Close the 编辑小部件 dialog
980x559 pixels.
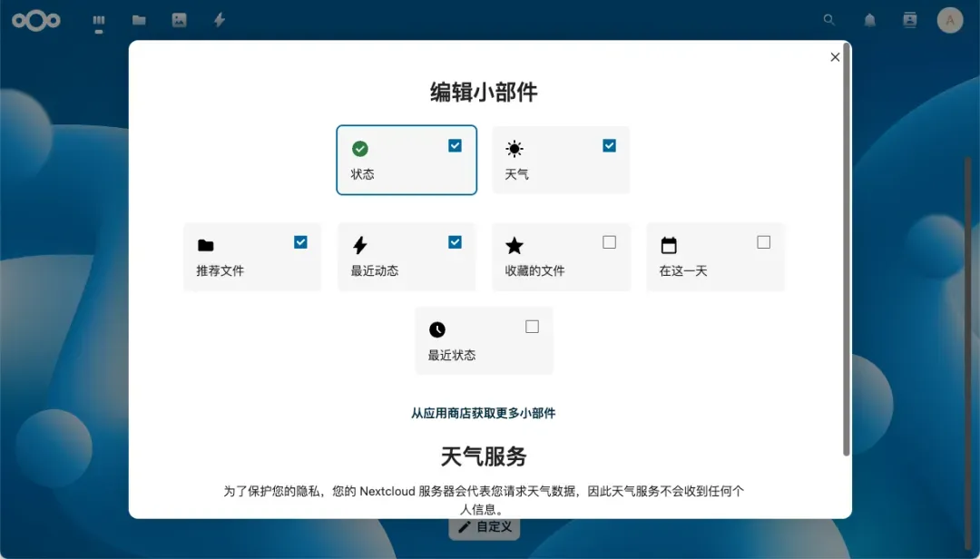pos(835,57)
